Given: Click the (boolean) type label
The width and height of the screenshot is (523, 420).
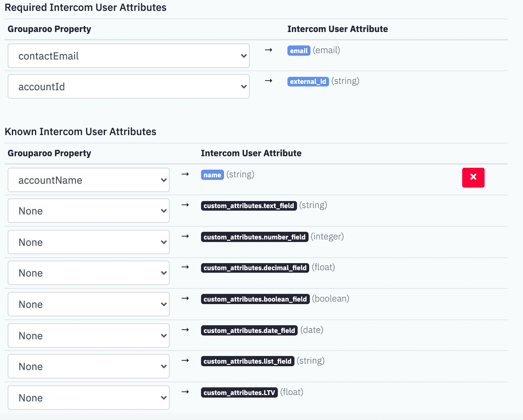Looking at the screenshot, I should click(331, 298).
